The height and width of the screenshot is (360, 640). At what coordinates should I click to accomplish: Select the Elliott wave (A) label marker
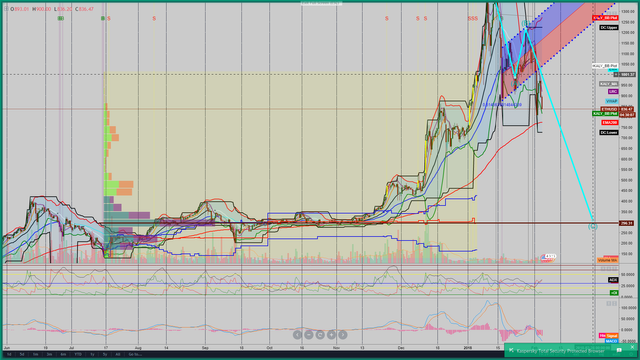(x=515, y=84)
